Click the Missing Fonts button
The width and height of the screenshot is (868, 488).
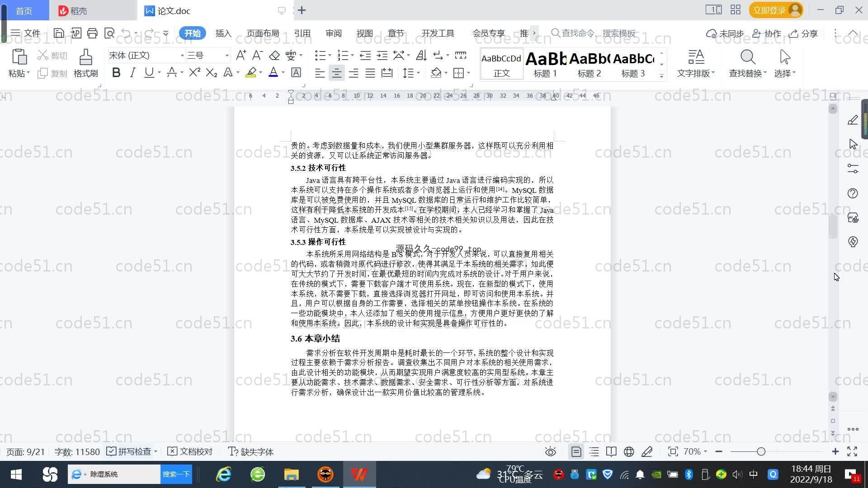[251, 451]
